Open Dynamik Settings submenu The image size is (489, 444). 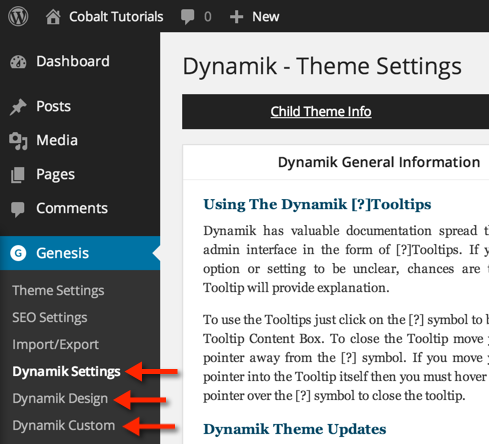tap(66, 371)
